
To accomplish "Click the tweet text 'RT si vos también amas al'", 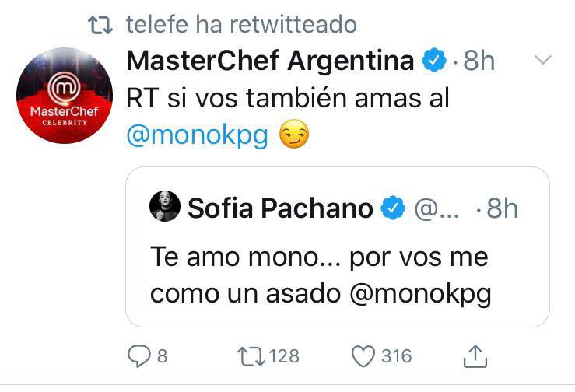I will pyautogui.click(x=288, y=99).
